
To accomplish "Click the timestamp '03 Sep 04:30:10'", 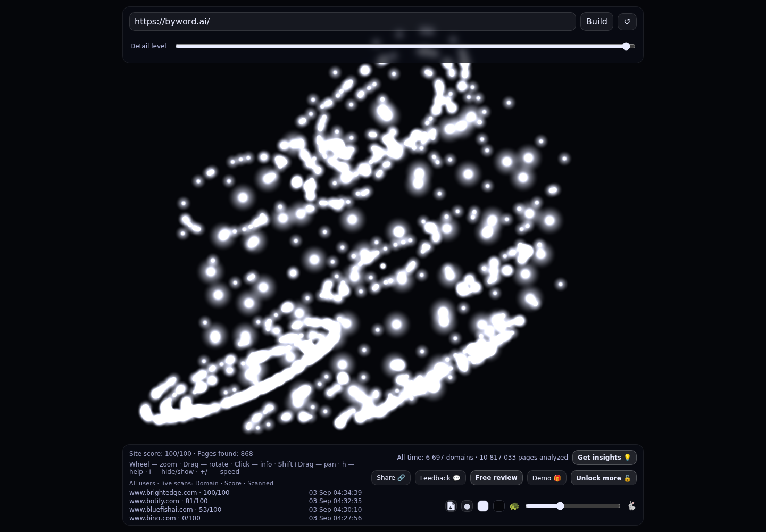I will [335, 510].
